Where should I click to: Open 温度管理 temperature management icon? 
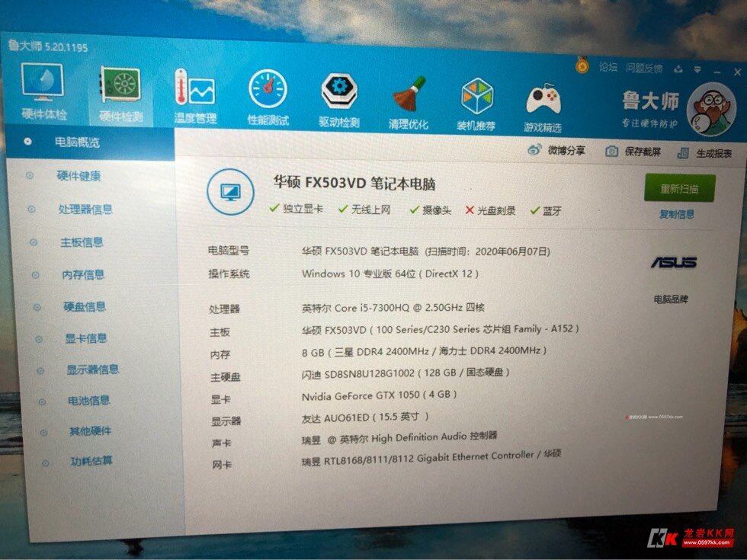click(195, 96)
